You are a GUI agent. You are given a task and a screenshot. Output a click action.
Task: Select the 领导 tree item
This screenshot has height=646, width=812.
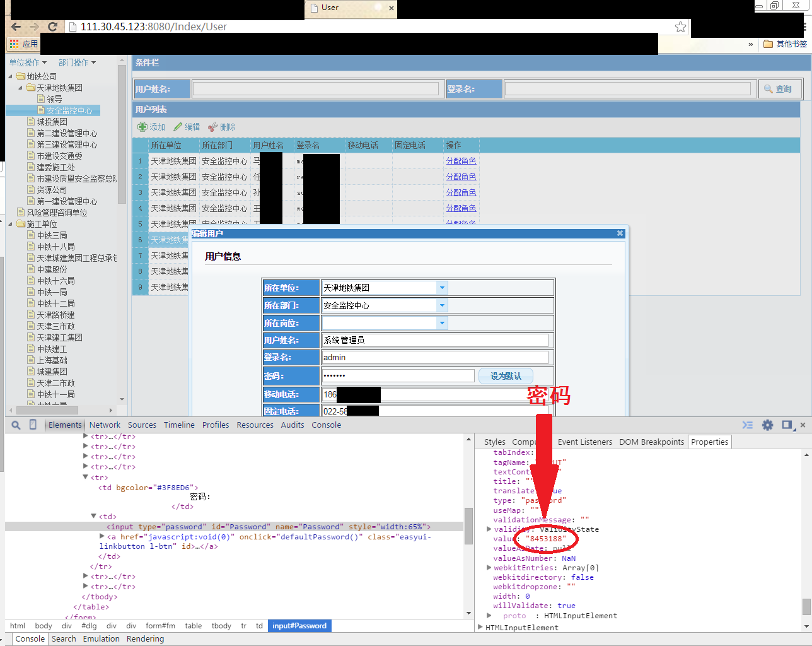coord(54,99)
